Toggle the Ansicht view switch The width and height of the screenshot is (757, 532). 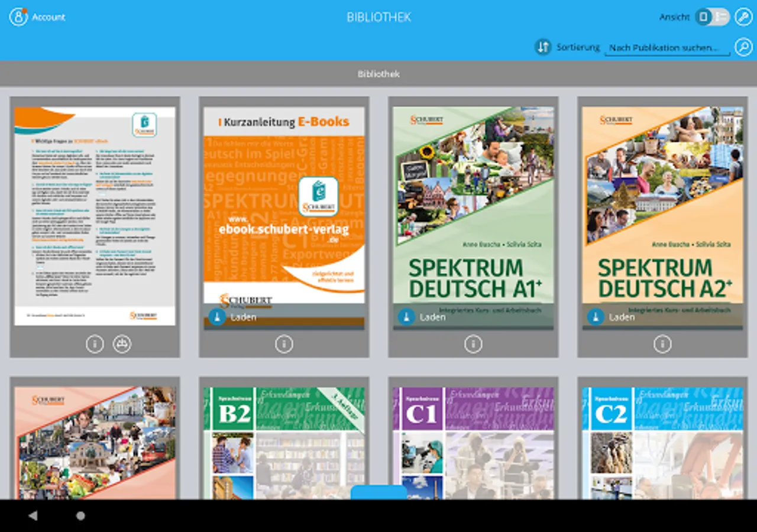click(x=712, y=17)
